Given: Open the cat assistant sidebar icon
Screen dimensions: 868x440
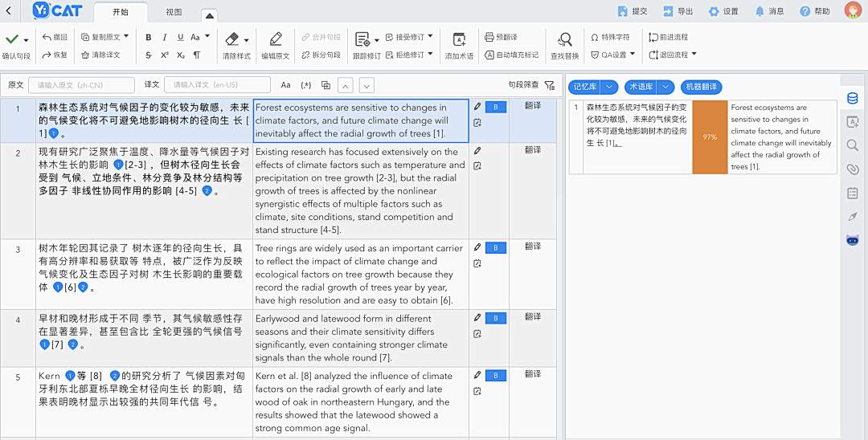Looking at the screenshot, I should 853,240.
